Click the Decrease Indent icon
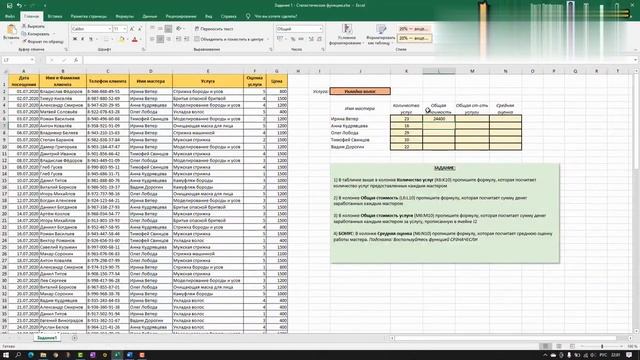Viewport: 640px width, 360px height. pos(178,39)
